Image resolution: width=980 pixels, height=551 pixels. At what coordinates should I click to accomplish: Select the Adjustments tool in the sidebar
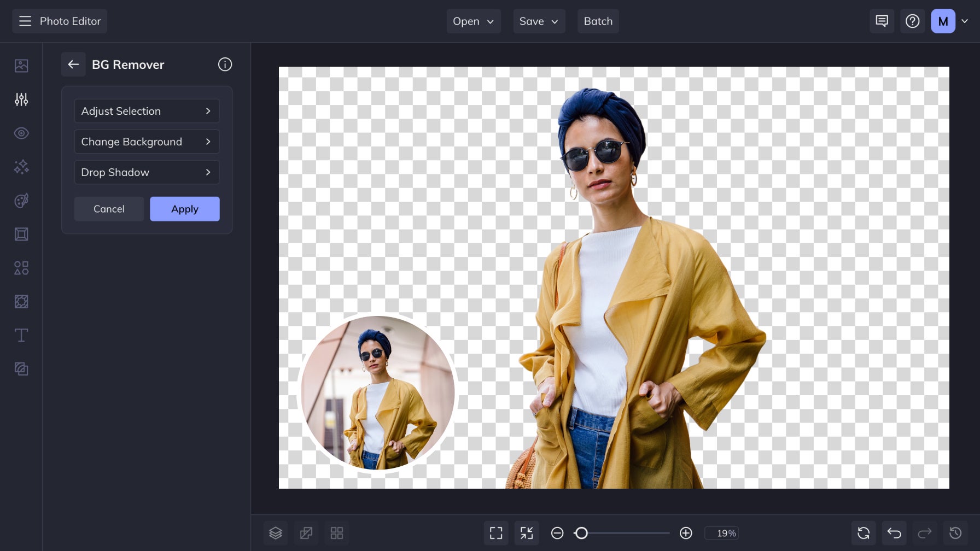(x=21, y=99)
